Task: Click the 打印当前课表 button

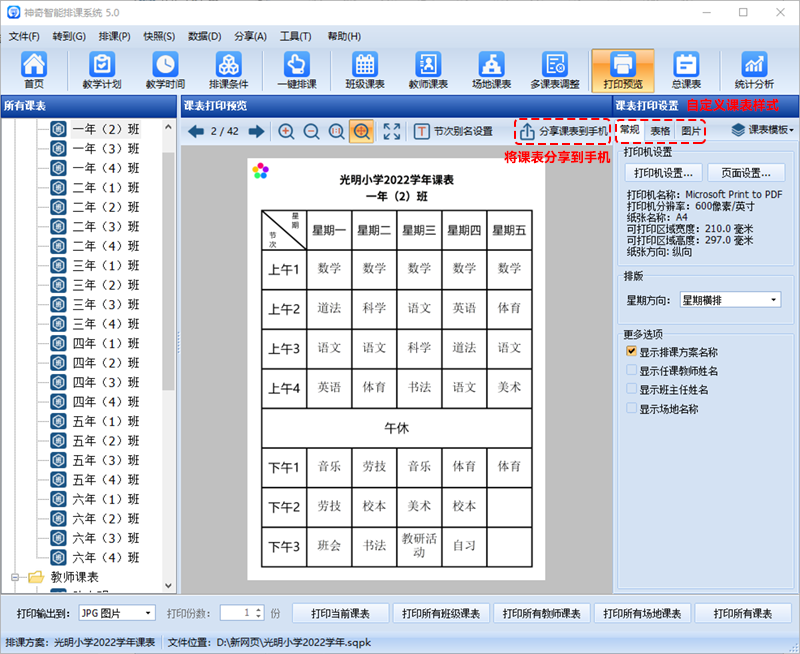Action: click(340, 613)
